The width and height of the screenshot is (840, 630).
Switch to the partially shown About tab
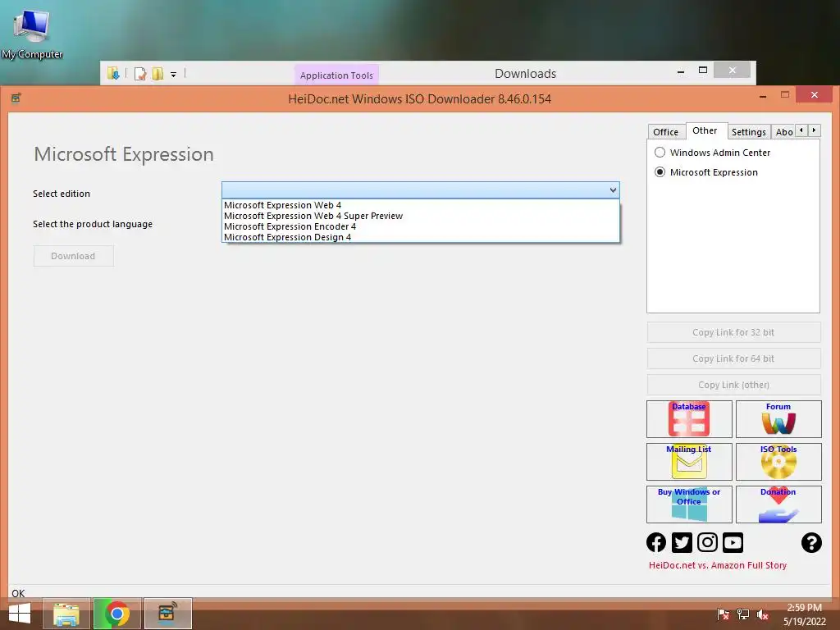click(x=783, y=132)
